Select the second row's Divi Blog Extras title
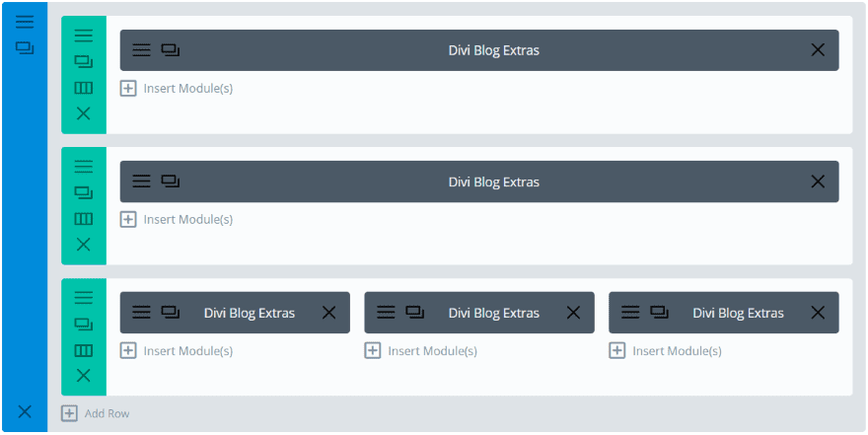This screenshot has width=868, height=435. tap(494, 181)
